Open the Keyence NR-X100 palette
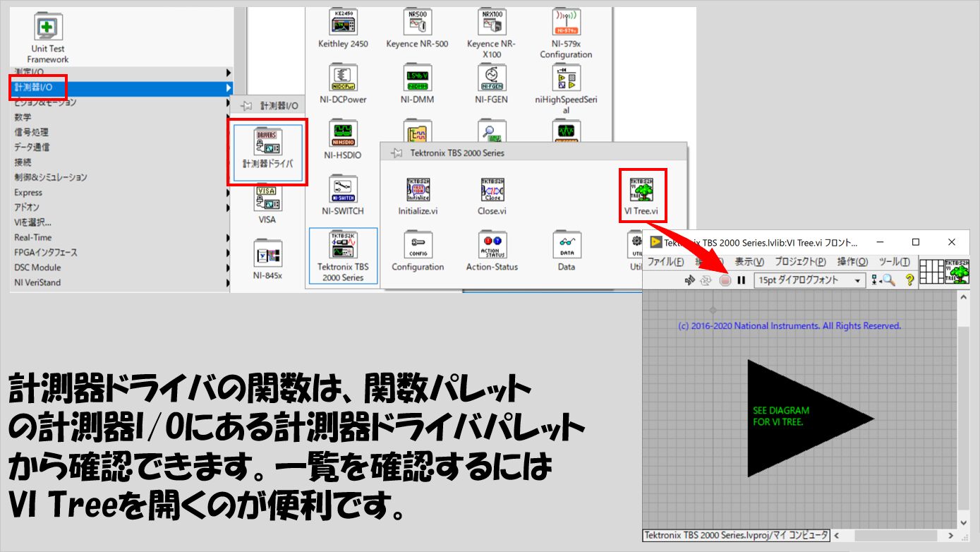The image size is (980, 552). pos(492,34)
